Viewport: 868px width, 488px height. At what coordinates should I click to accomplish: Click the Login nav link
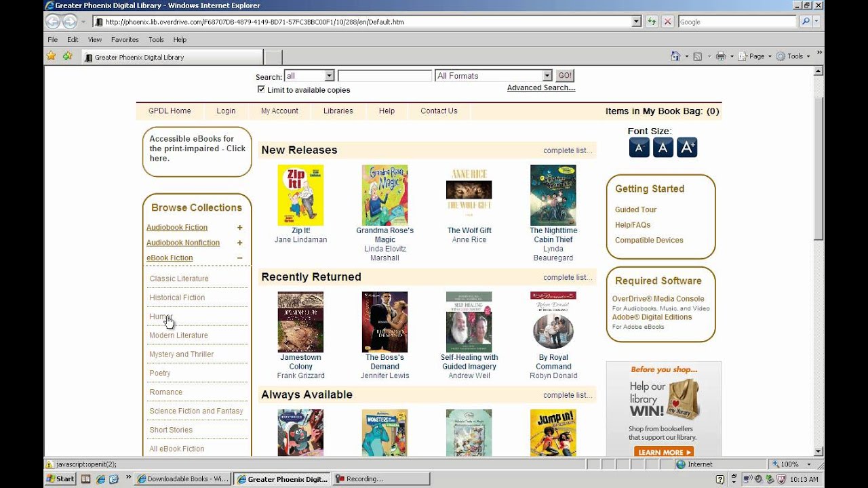click(x=226, y=111)
